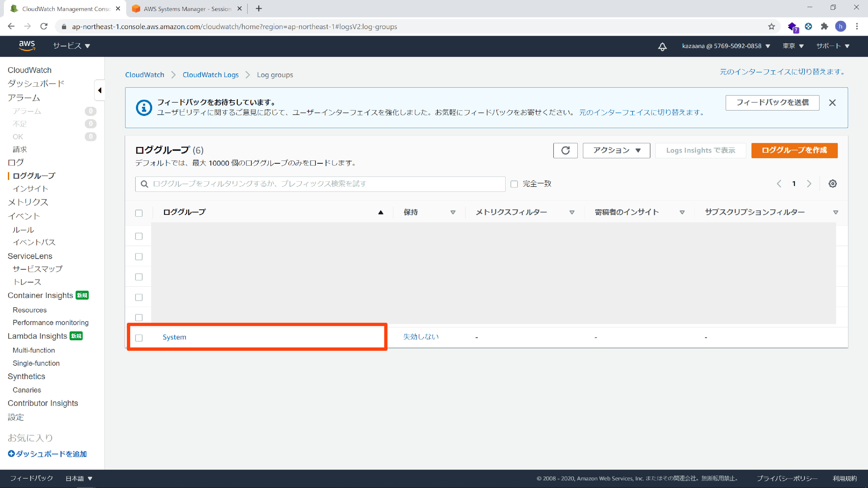
Task: Select the System log group checkbox
Action: (x=139, y=337)
